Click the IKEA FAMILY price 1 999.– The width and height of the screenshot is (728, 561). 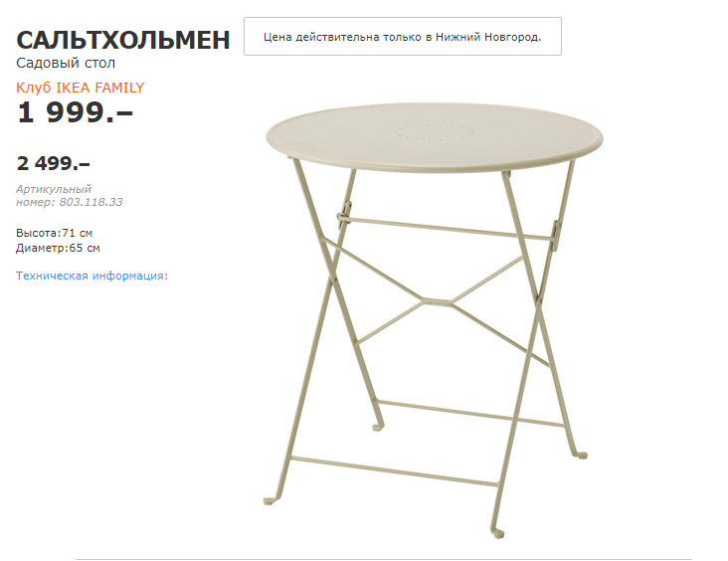coord(75,112)
